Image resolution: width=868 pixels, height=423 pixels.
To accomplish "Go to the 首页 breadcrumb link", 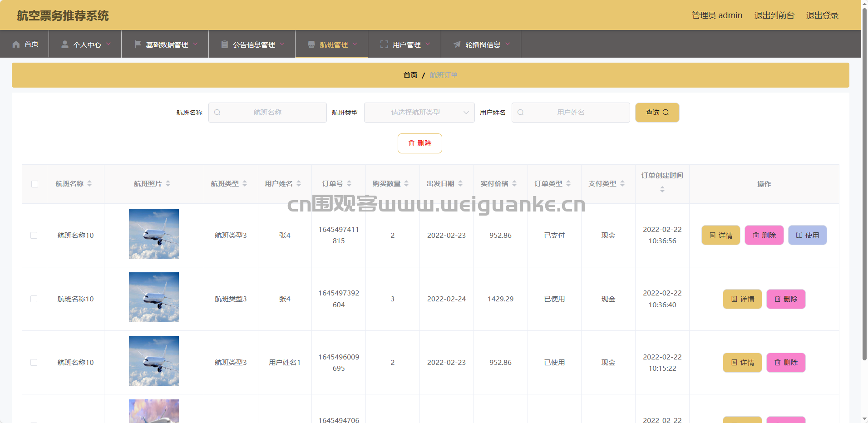I will click(410, 75).
